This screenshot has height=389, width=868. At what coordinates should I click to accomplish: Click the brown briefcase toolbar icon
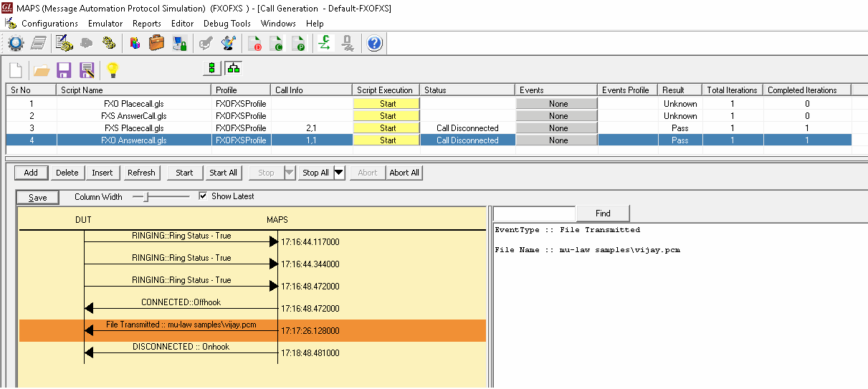pyautogui.click(x=157, y=43)
